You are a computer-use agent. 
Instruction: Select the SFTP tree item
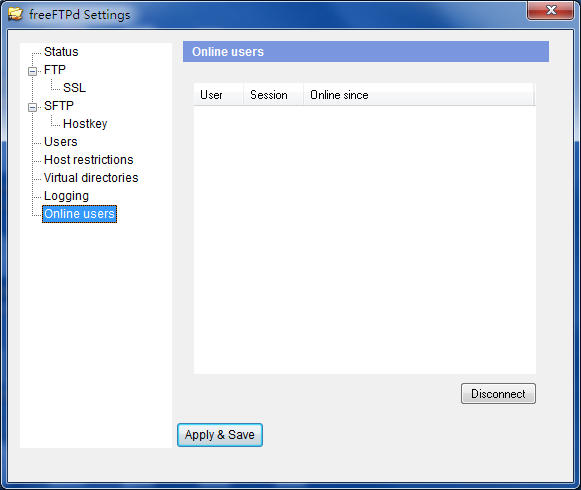click(59, 106)
